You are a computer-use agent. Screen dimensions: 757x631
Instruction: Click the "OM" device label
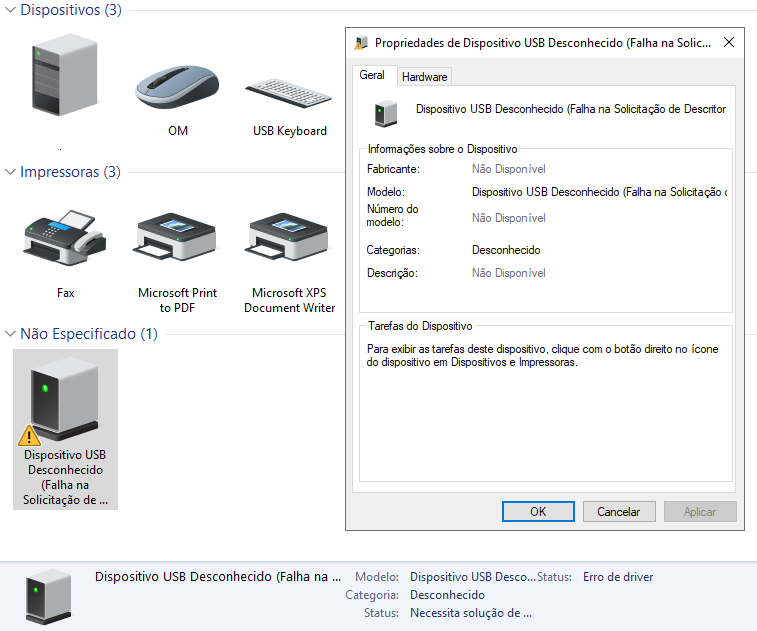178,131
